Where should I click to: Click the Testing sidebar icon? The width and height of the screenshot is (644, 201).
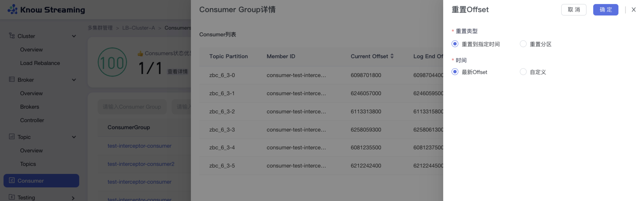pyautogui.click(x=12, y=197)
